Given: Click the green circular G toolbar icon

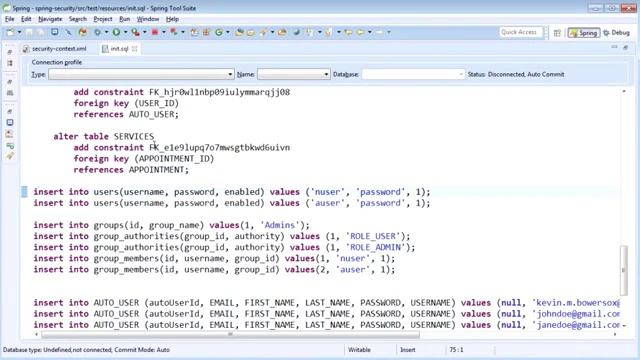Looking at the screenshot, I should pyautogui.click(x=219, y=32).
